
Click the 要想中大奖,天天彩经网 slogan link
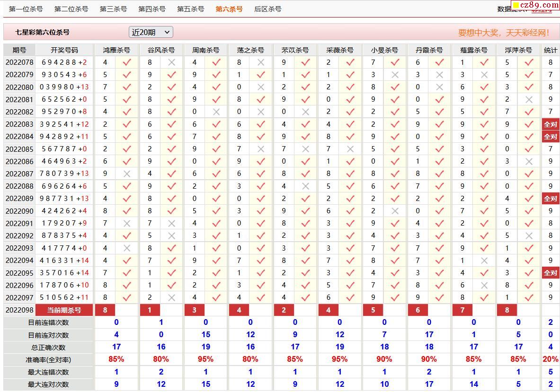(504, 33)
